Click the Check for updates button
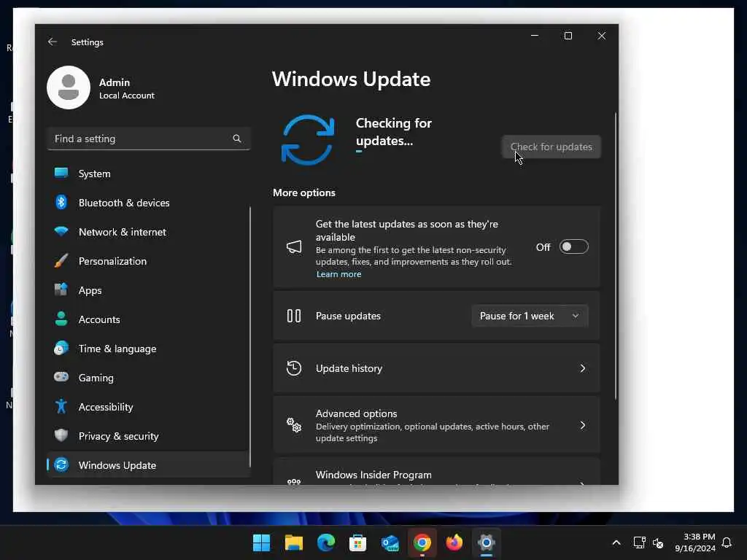Image resolution: width=747 pixels, height=560 pixels. pos(551,147)
